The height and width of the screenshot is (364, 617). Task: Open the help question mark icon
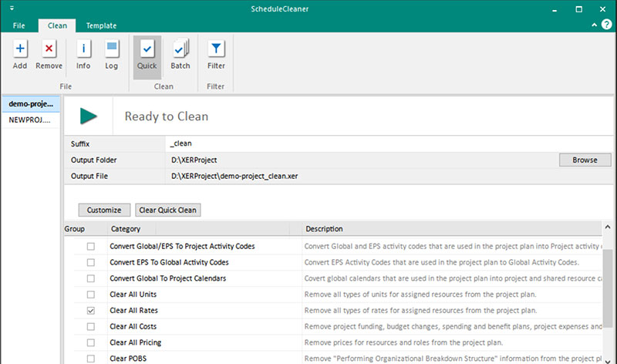tap(607, 25)
